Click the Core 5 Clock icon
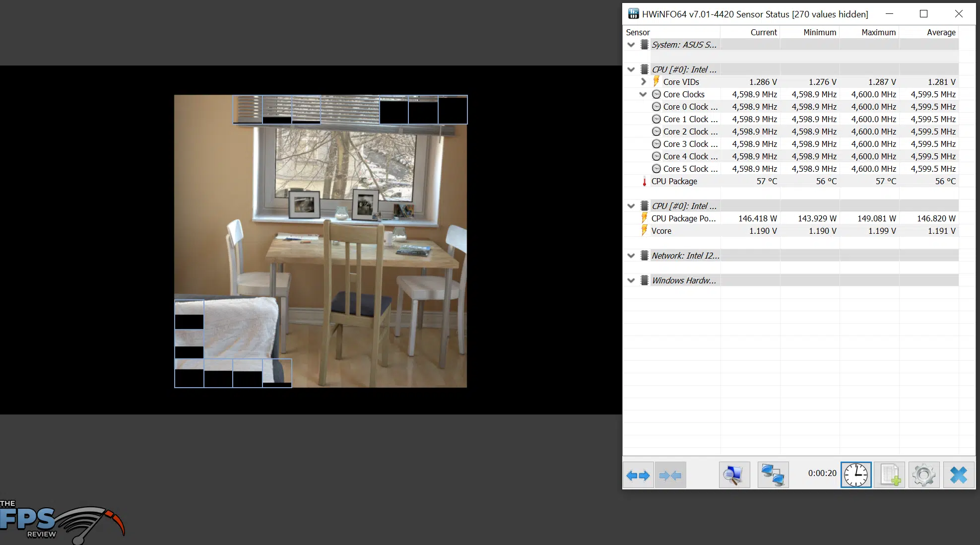Screen dimensions: 980x545 [656, 169]
